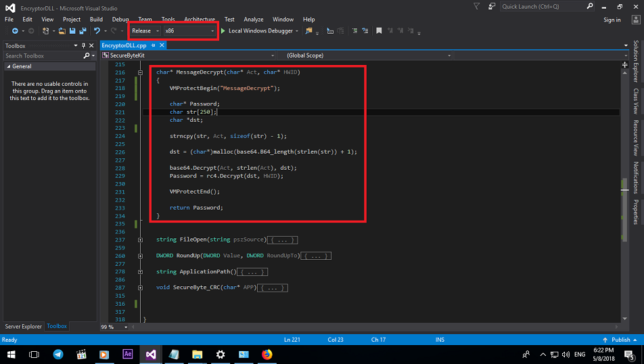Click the Undo arrow icon
The image size is (644, 364).
coord(97,31)
